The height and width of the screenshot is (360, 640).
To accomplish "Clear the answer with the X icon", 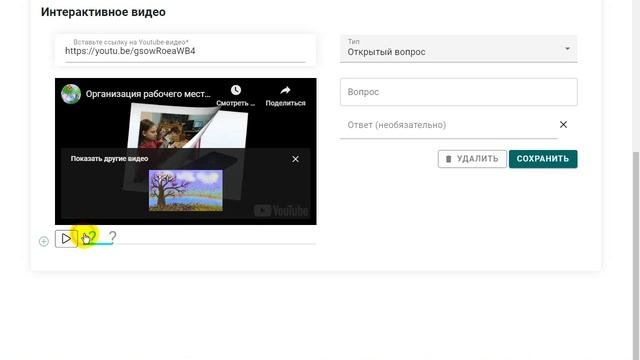I will click(563, 124).
